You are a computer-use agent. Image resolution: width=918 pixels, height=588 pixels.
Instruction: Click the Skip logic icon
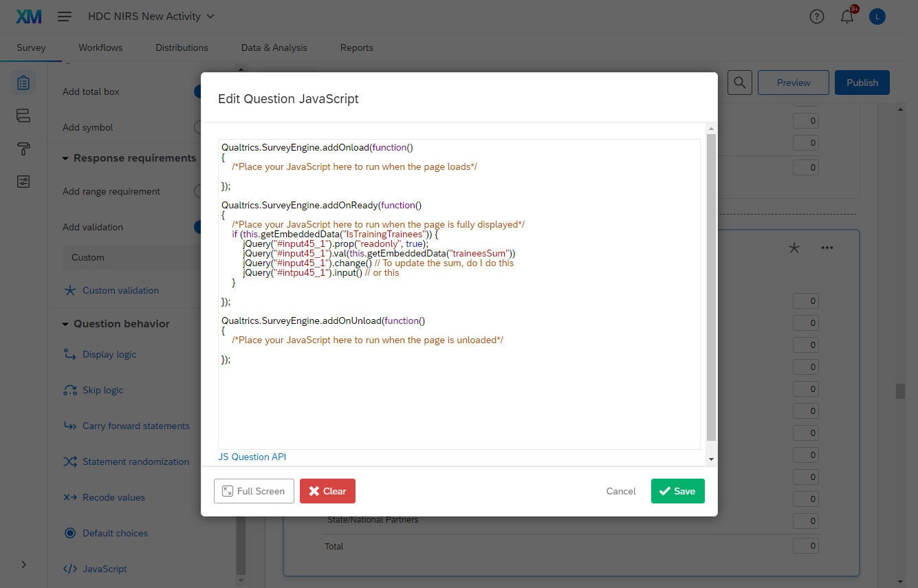[70, 390]
